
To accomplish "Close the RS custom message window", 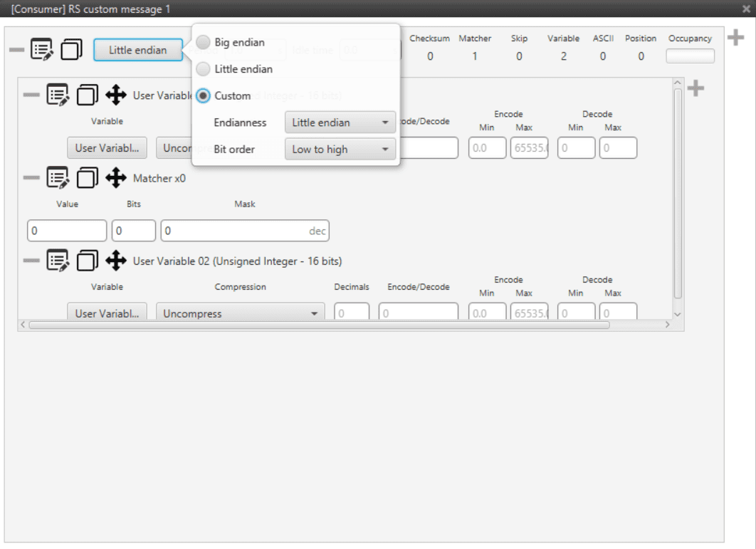I will [746, 9].
